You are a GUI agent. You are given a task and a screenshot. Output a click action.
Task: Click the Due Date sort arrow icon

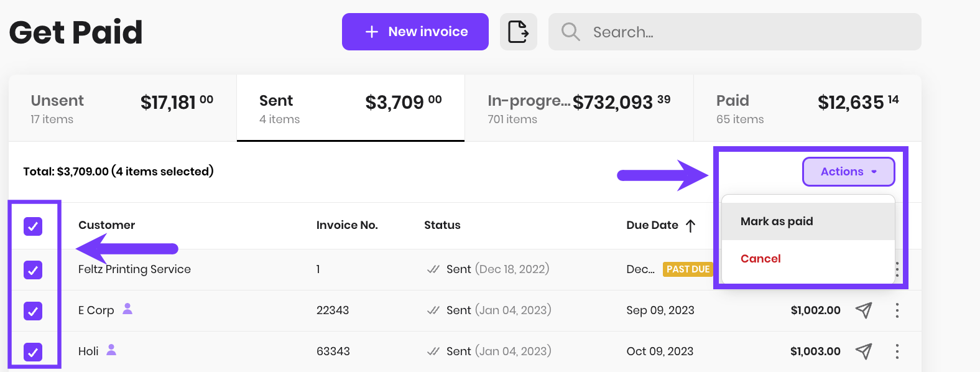point(690,226)
